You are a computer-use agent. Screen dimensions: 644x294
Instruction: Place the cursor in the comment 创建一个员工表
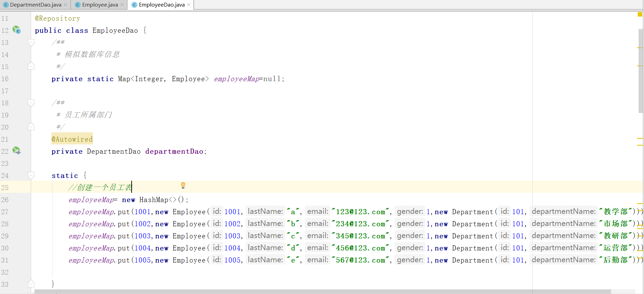pos(104,187)
